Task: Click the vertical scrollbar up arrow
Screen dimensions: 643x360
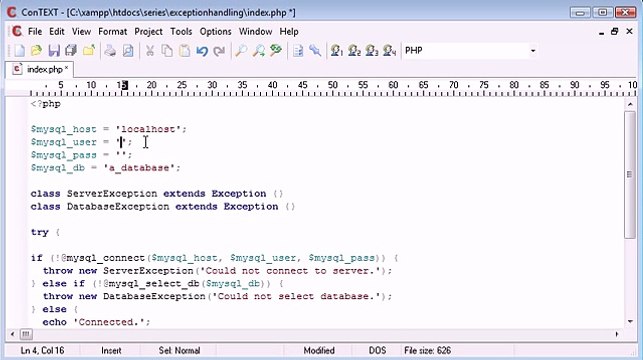Action: tap(630, 105)
